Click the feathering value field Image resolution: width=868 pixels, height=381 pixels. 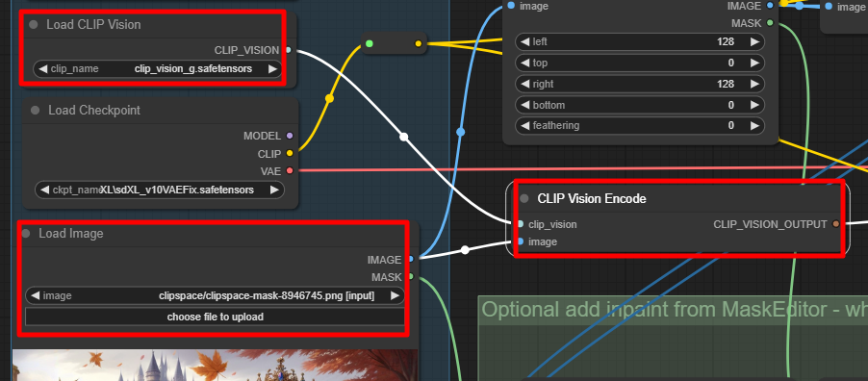coord(639,125)
